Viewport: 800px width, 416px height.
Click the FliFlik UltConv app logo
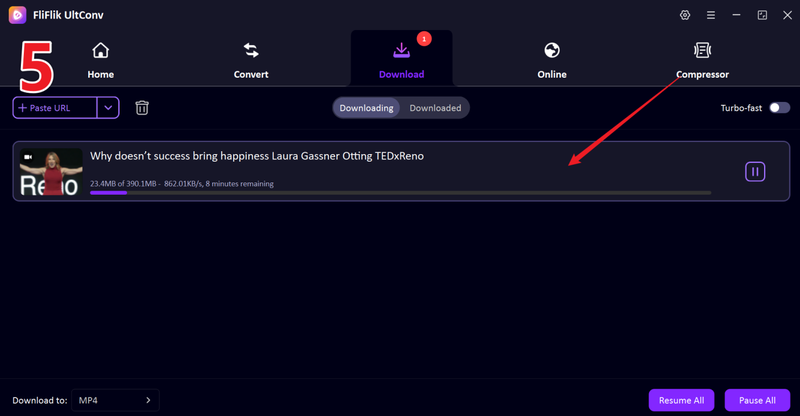17,15
